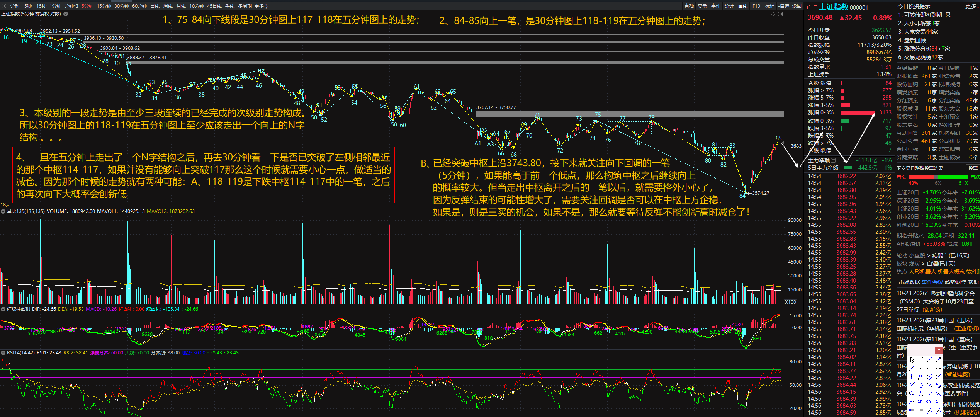Select the 5分钟 timeframe tab
980x417 pixels.
point(88,6)
